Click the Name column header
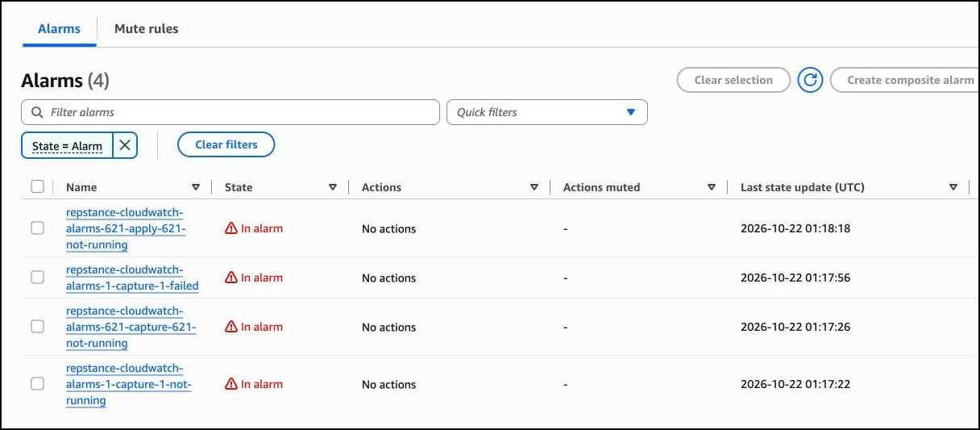The width and height of the screenshot is (980, 430). pos(81,187)
